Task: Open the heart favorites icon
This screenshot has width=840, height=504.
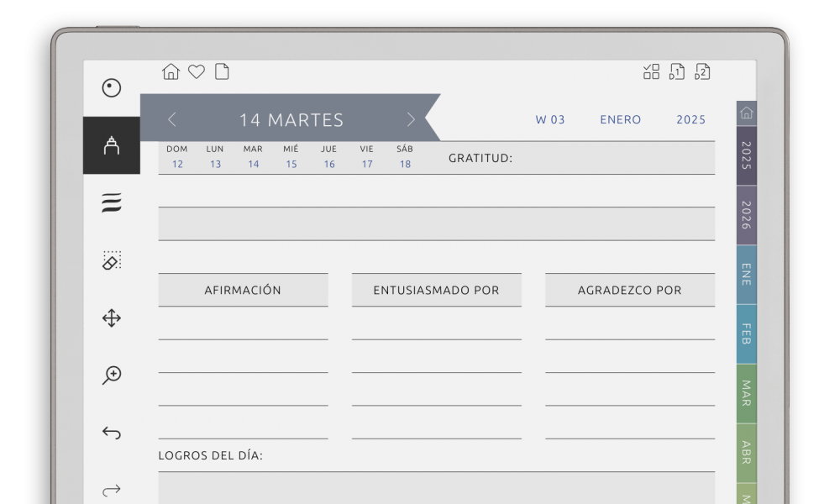Action: 197,71
